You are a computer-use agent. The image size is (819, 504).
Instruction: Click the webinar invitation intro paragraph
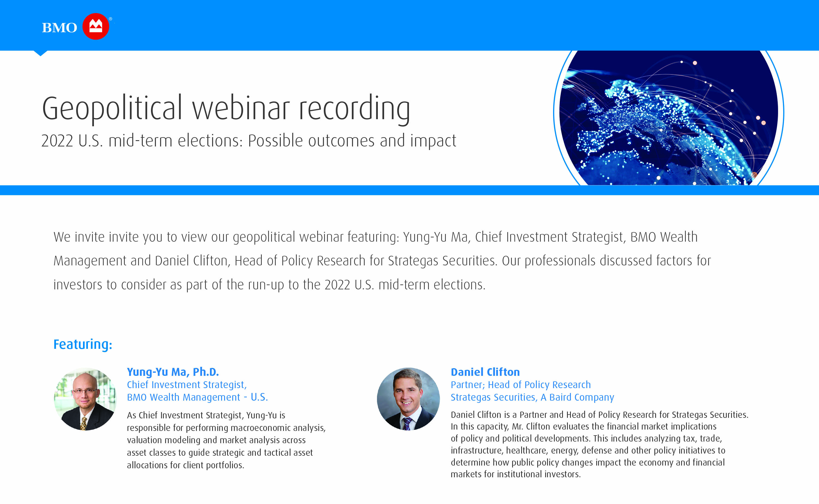pyautogui.click(x=382, y=261)
